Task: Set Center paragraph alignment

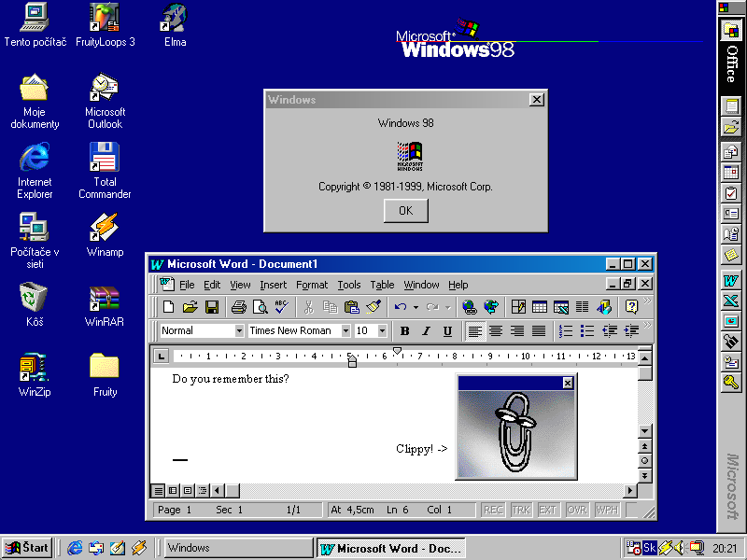Action: (496, 331)
